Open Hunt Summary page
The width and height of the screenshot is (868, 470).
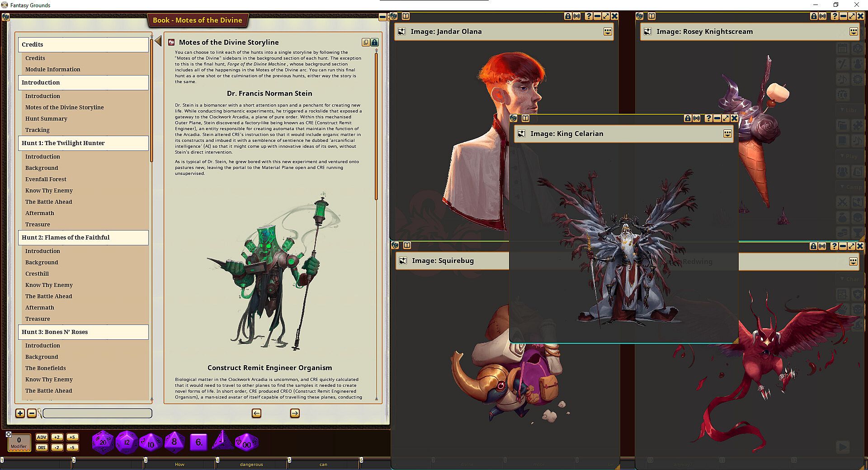coord(46,118)
